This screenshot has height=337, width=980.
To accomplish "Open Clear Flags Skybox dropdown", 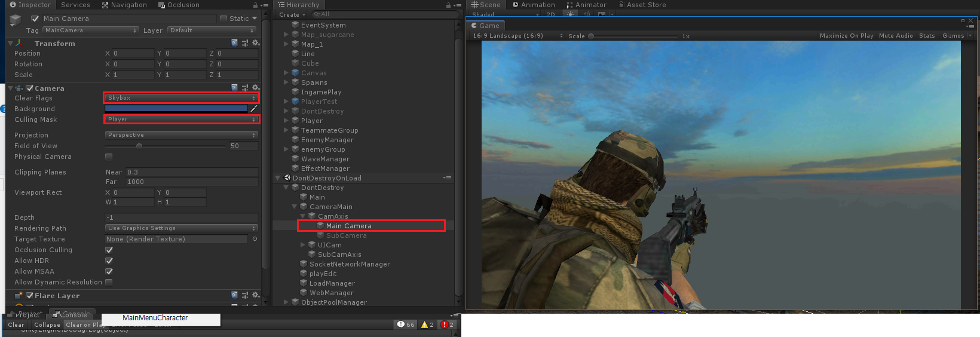I will [182, 98].
